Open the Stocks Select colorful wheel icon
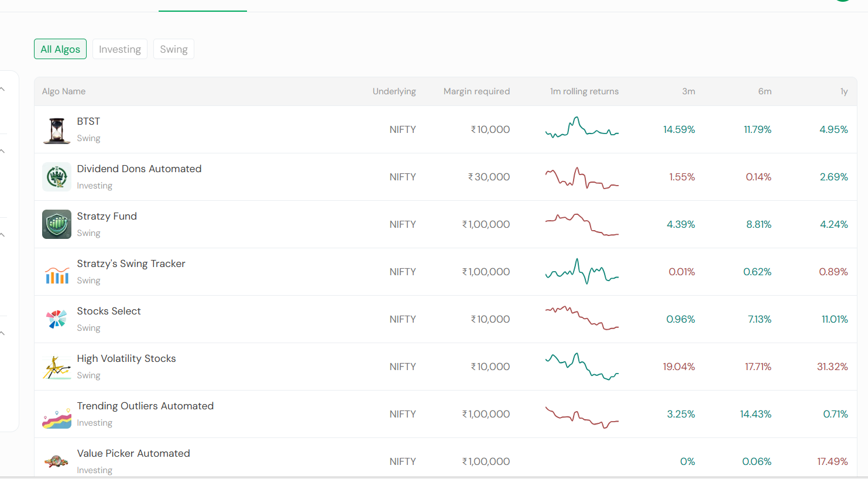Viewport: 868px width, 479px height. [x=57, y=319]
